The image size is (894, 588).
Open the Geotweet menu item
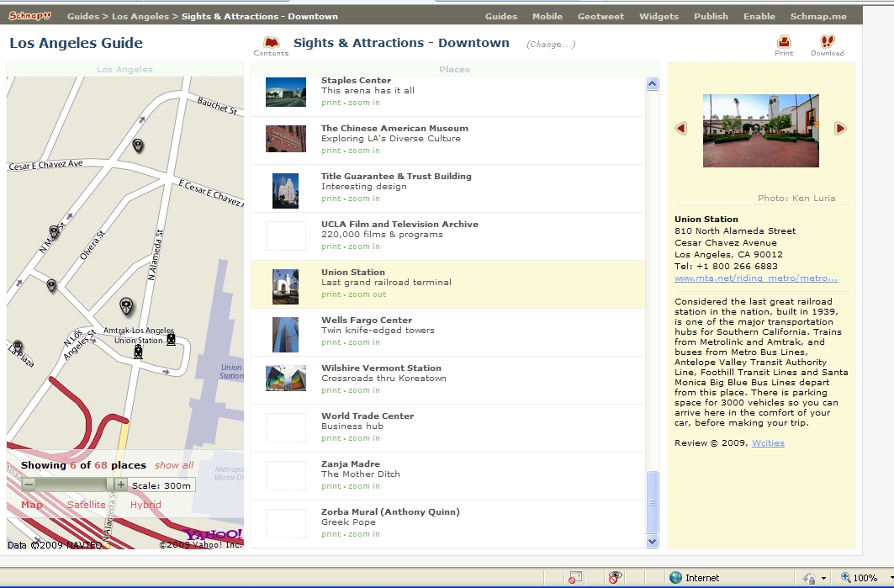coord(600,16)
